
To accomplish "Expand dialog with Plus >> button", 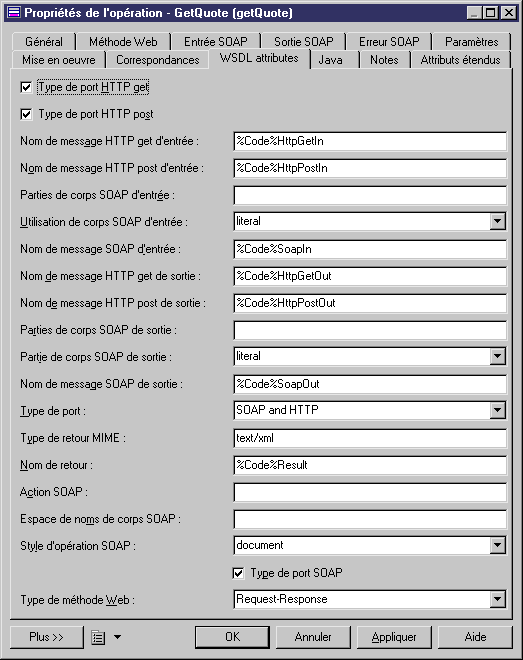I will 46,637.
